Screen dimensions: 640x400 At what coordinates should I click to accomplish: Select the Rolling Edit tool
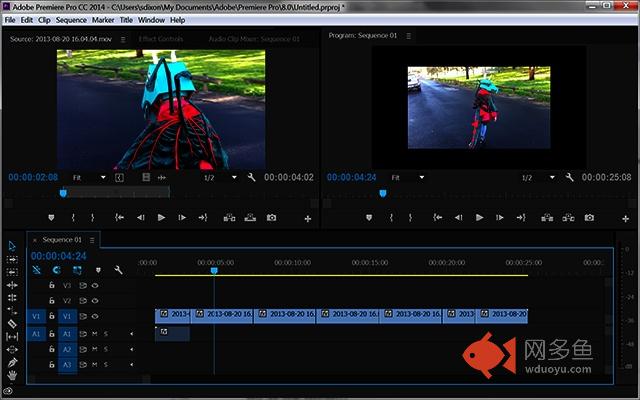pos(12,298)
